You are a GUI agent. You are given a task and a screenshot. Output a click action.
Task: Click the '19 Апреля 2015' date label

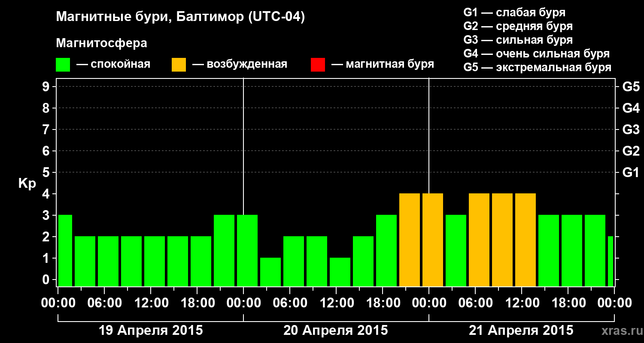pyautogui.click(x=151, y=331)
